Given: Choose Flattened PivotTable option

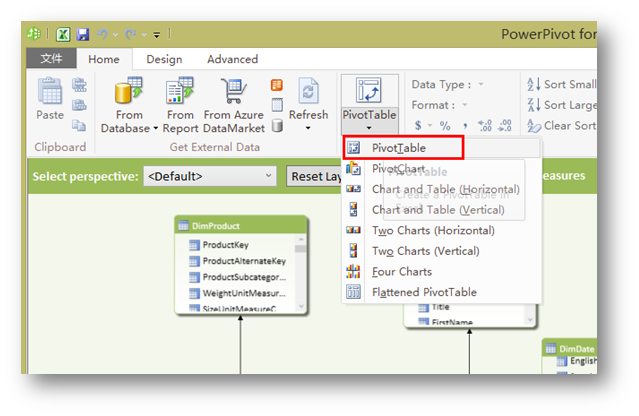Looking at the screenshot, I should coord(442,292).
